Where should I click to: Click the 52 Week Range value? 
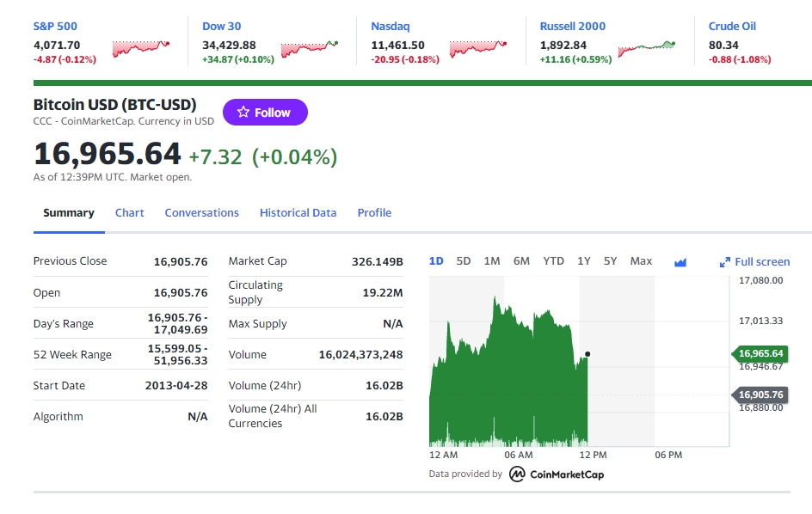(177, 355)
